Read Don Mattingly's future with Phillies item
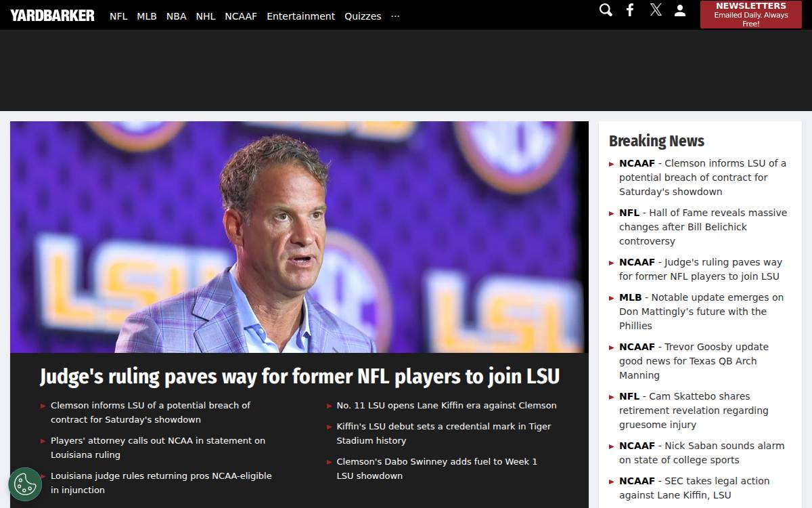 [x=701, y=312]
